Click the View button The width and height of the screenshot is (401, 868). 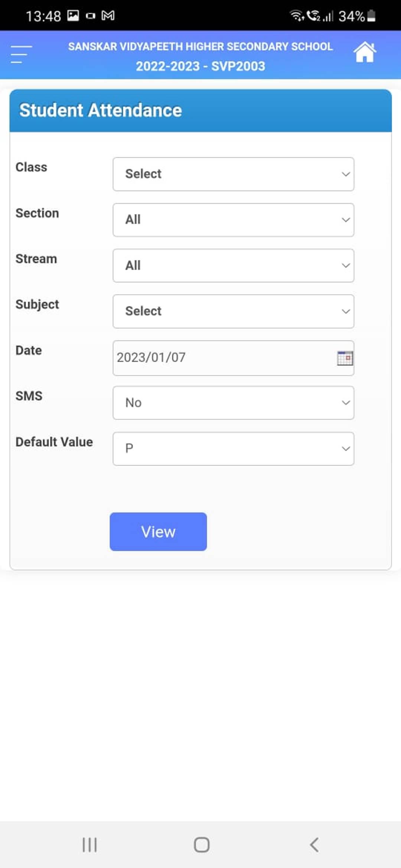point(158,532)
